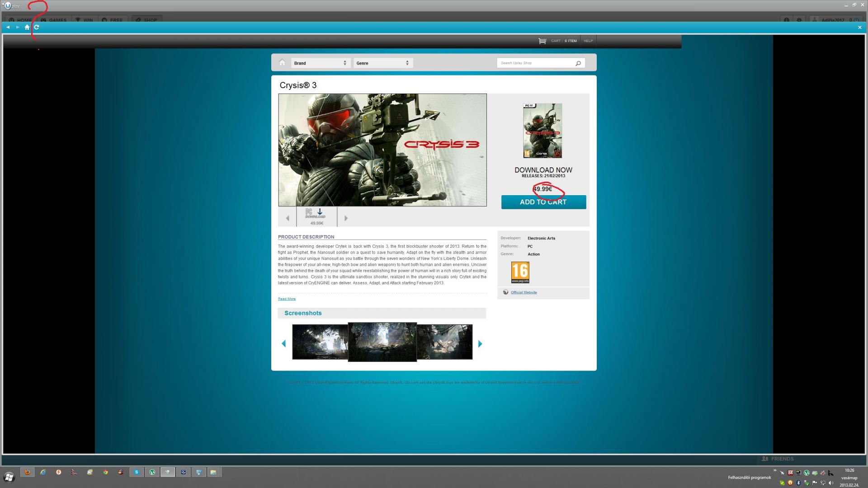Open the taskbar clock showing 10:26
The image size is (868, 488).
(x=849, y=478)
